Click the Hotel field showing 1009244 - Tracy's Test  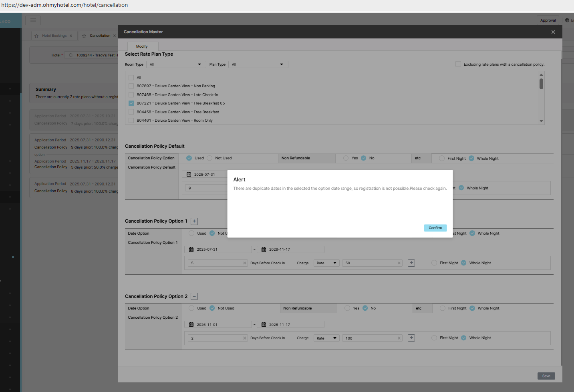[x=91, y=55]
